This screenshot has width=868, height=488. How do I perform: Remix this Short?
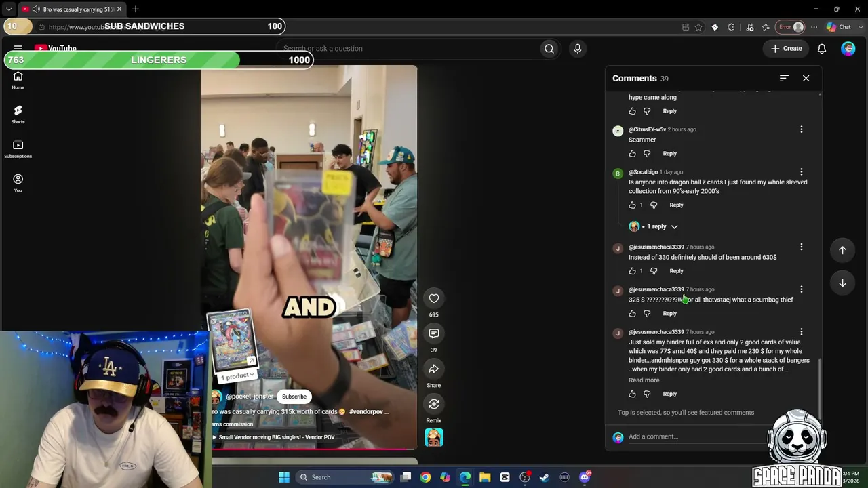[x=434, y=404]
